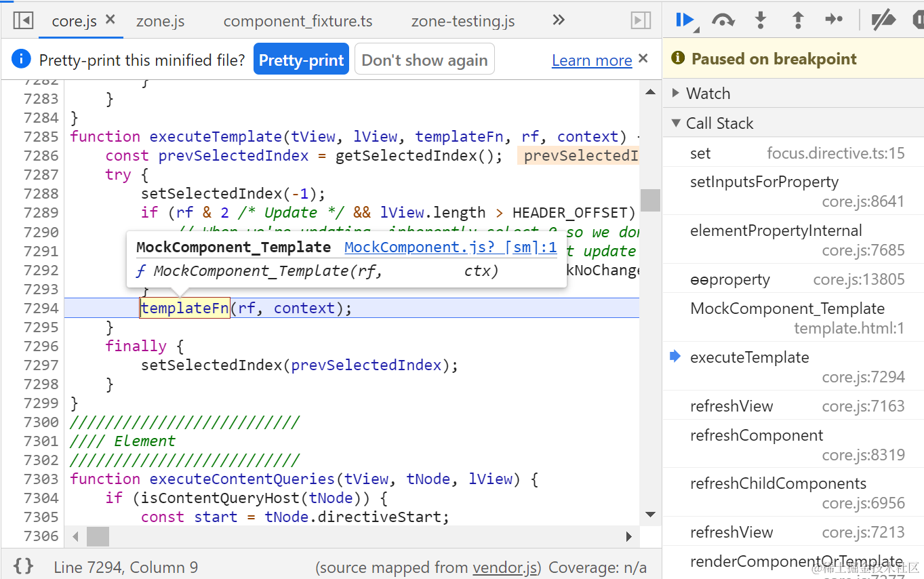
Task: Click the horizontal scrollbar right arrow
Action: click(629, 537)
